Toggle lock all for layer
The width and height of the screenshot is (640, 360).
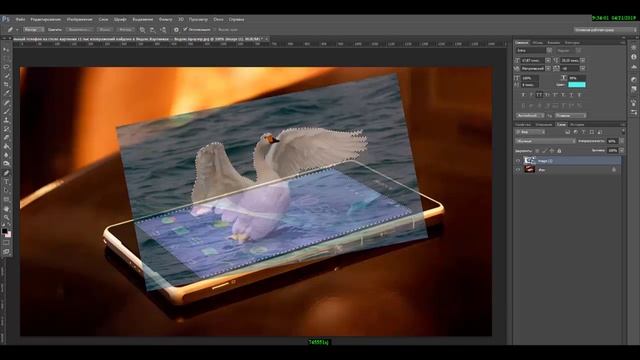(x=559, y=151)
